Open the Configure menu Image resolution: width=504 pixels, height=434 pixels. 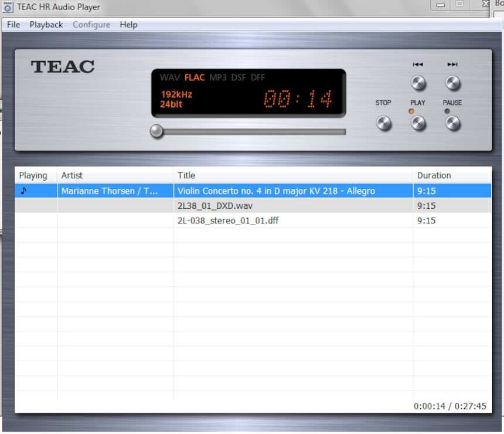tap(91, 25)
